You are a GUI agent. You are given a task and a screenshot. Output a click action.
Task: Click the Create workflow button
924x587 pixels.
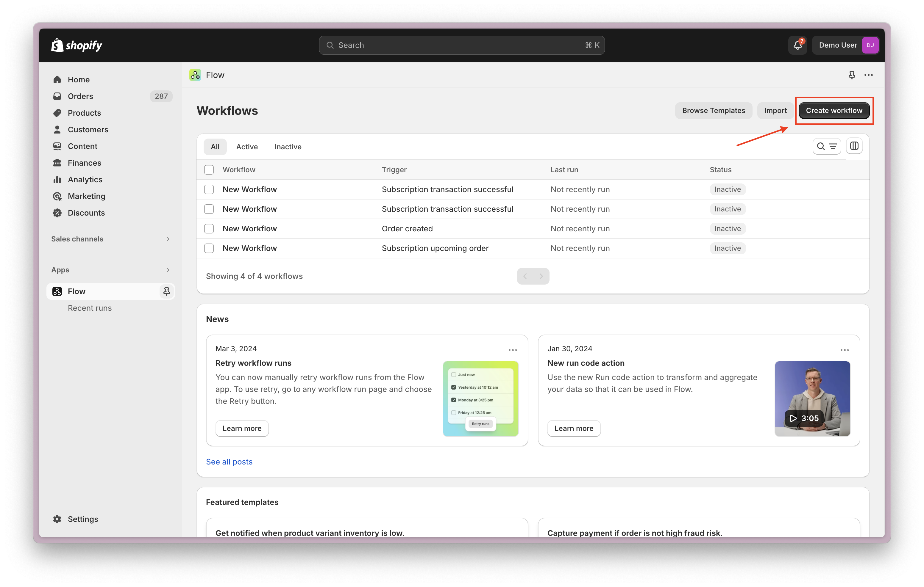834,110
